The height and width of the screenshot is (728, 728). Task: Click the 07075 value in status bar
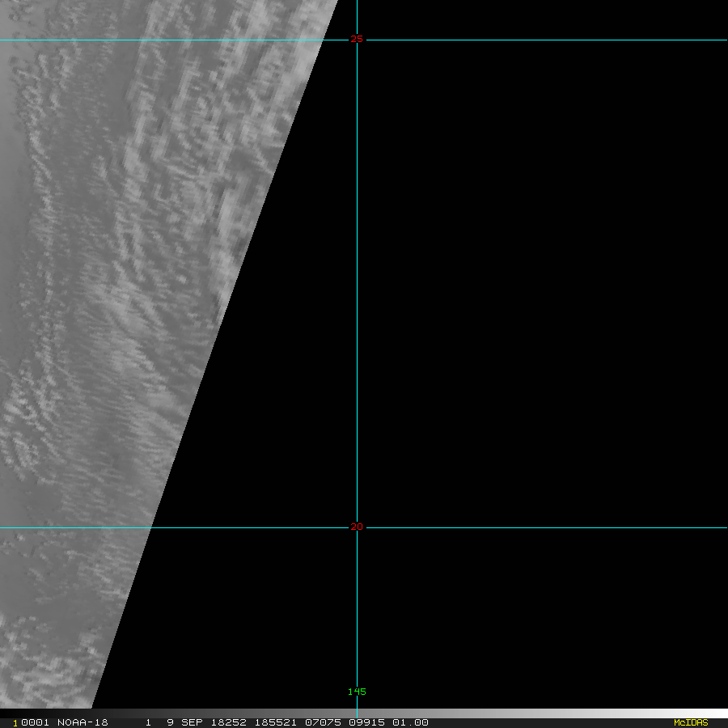(320, 722)
